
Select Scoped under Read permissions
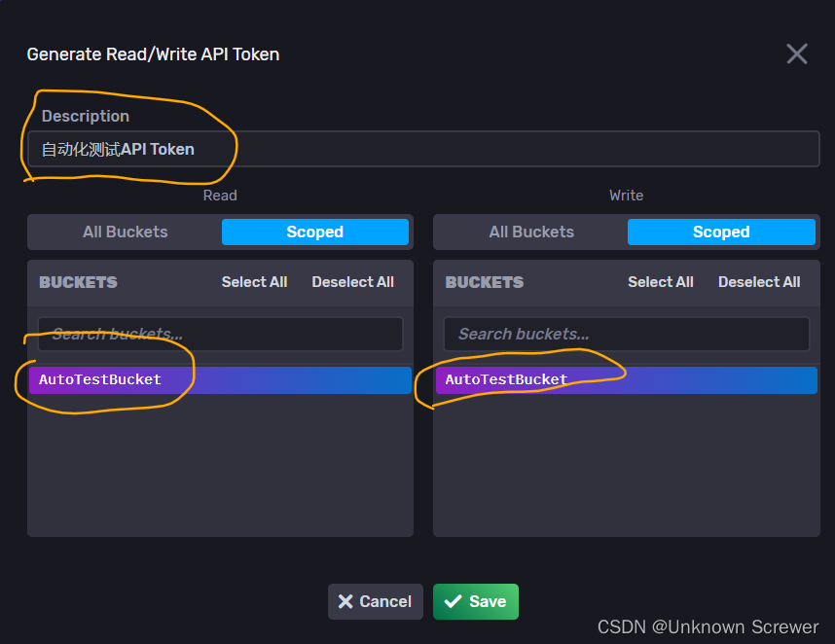[x=314, y=233]
